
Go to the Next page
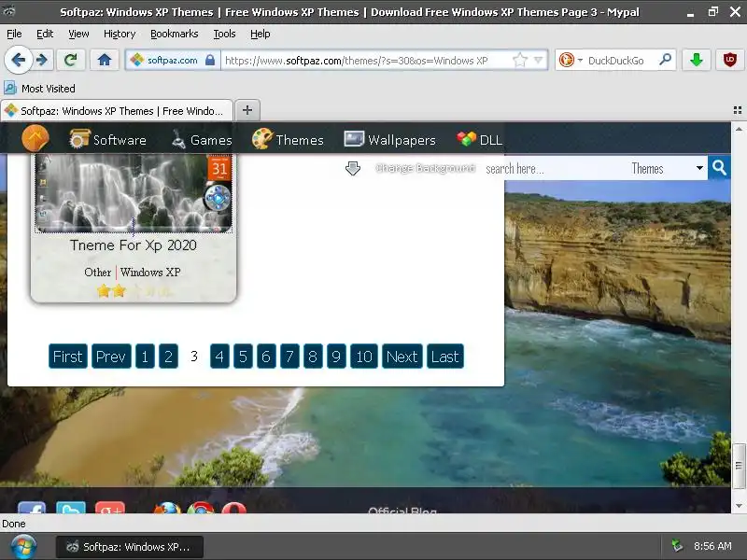pyautogui.click(x=402, y=357)
